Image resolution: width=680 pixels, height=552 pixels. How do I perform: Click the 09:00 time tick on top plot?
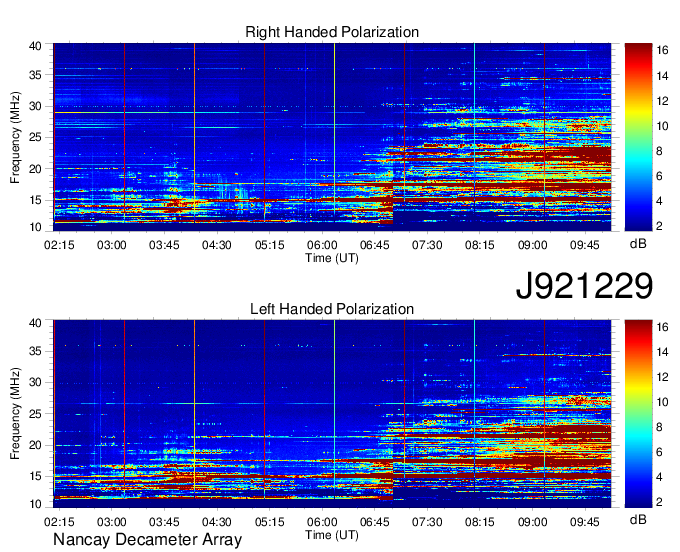point(532,245)
